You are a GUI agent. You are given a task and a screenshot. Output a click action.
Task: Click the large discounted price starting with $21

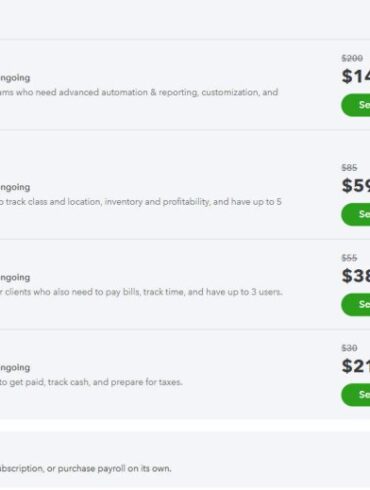click(x=356, y=366)
